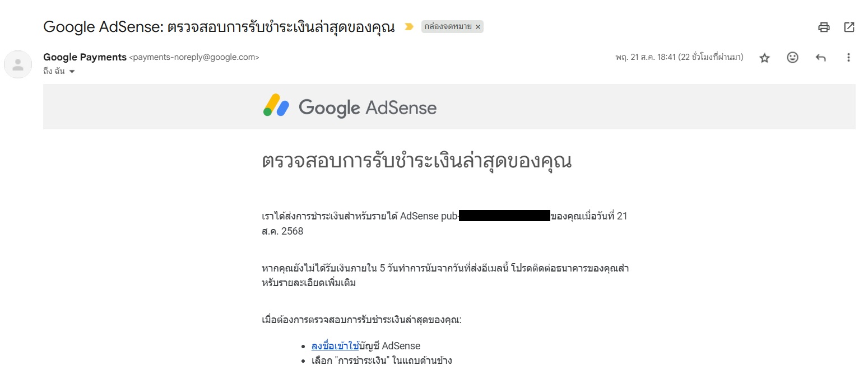The image size is (868, 379).
Task: Click the 21 ส.ค. 18:41 timestamp
Action: (x=679, y=57)
